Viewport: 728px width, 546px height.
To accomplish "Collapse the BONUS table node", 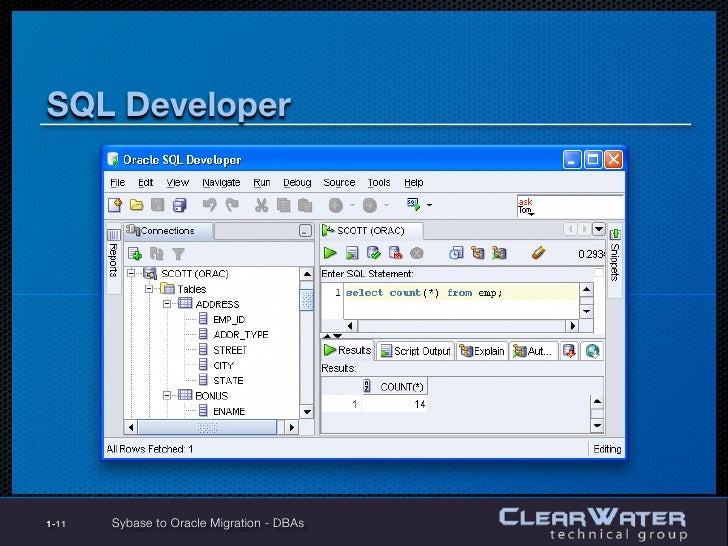I will (167, 396).
